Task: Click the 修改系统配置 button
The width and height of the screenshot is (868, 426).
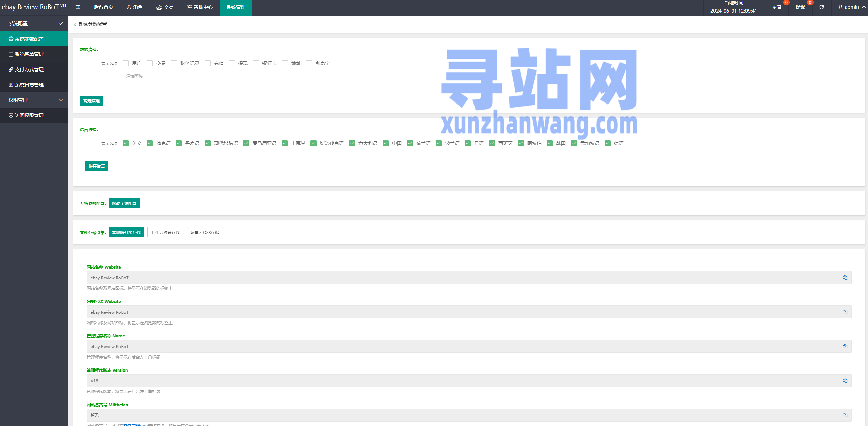Action: click(124, 203)
